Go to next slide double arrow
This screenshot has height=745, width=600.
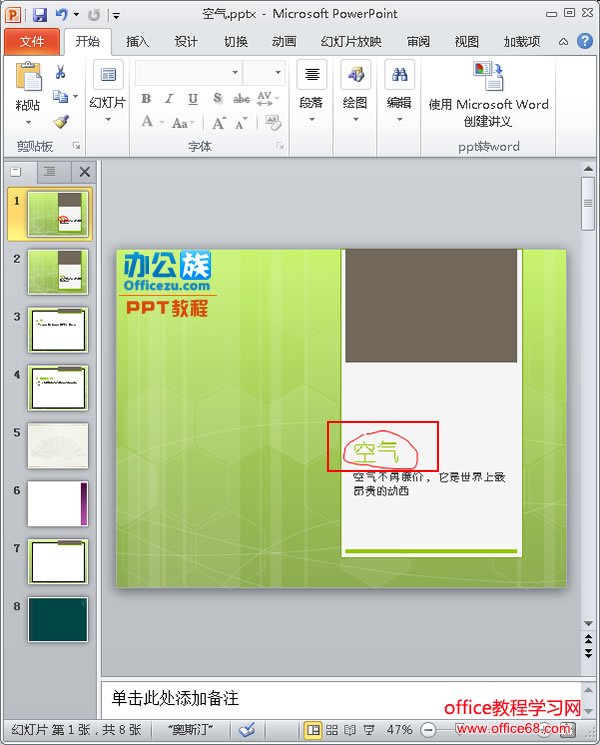point(588,653)
